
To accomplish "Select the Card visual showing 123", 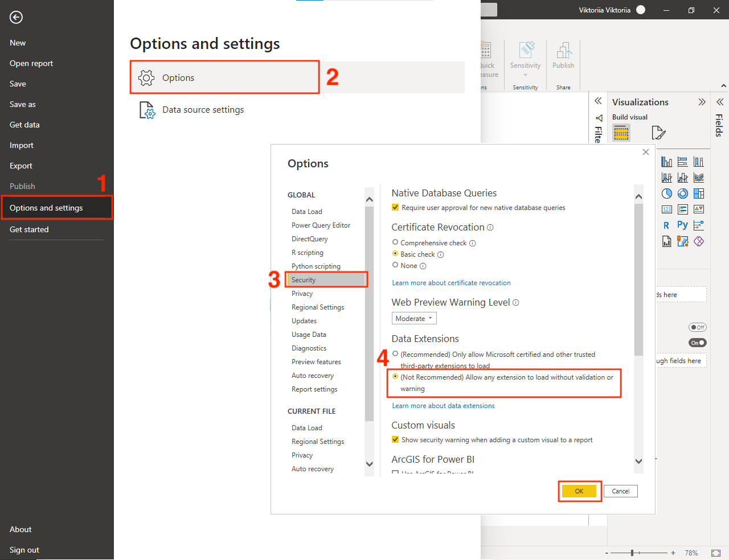I will (x=667, y=209).
